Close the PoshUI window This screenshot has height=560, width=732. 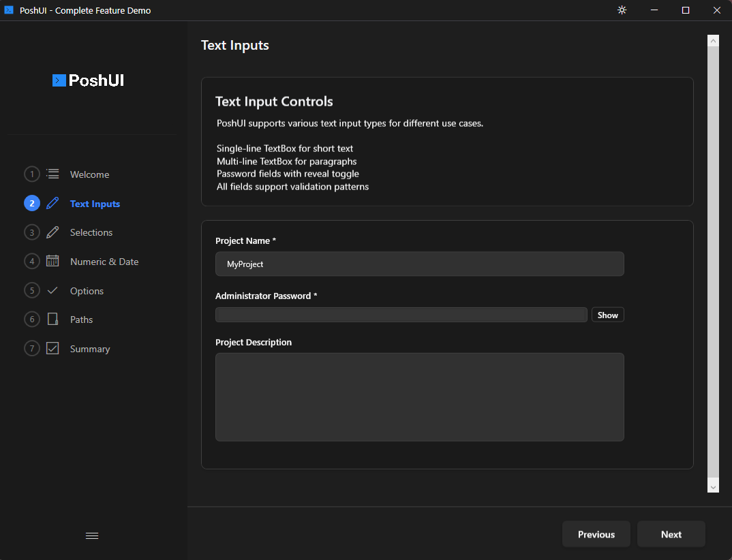(x=716, y=10)
